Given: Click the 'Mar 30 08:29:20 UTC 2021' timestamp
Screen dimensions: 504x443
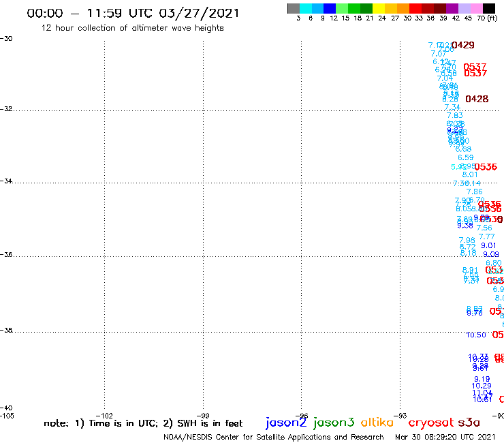Looking at the screenshot, I should tap(445, 437).
